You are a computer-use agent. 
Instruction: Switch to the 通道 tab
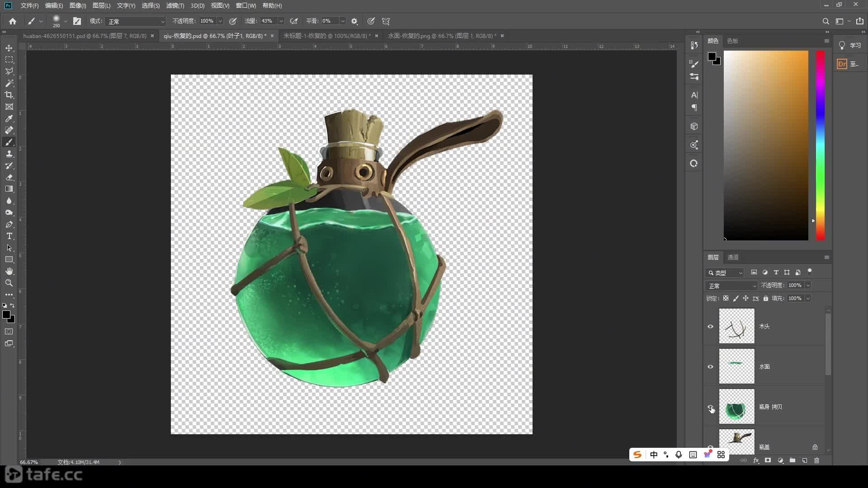point(733,257)
